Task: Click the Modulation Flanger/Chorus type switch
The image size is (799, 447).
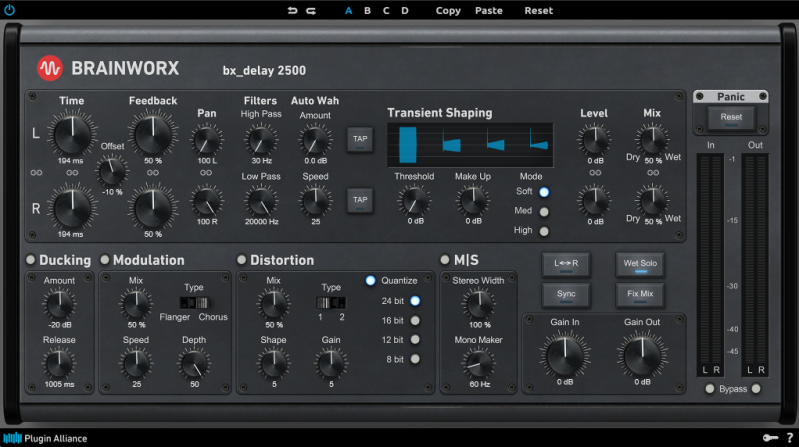Action: [196, 302]
